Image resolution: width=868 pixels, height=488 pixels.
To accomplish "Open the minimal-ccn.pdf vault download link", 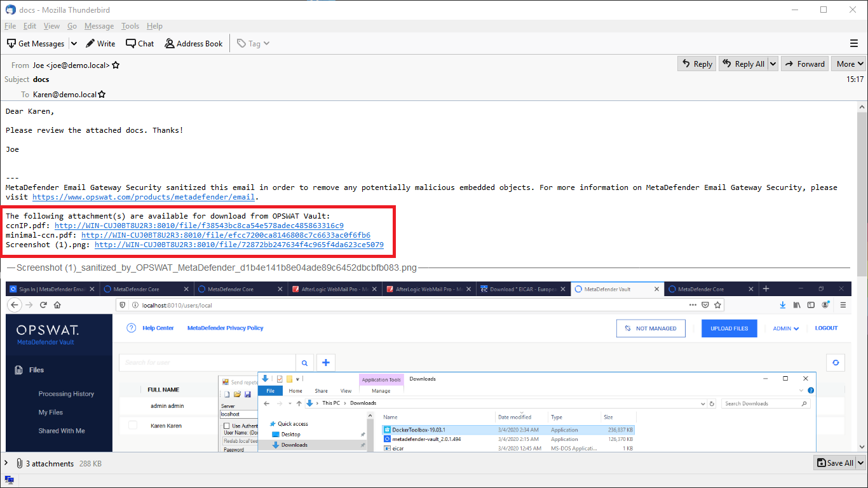I will pyautogui.click(x=226, y=235).
